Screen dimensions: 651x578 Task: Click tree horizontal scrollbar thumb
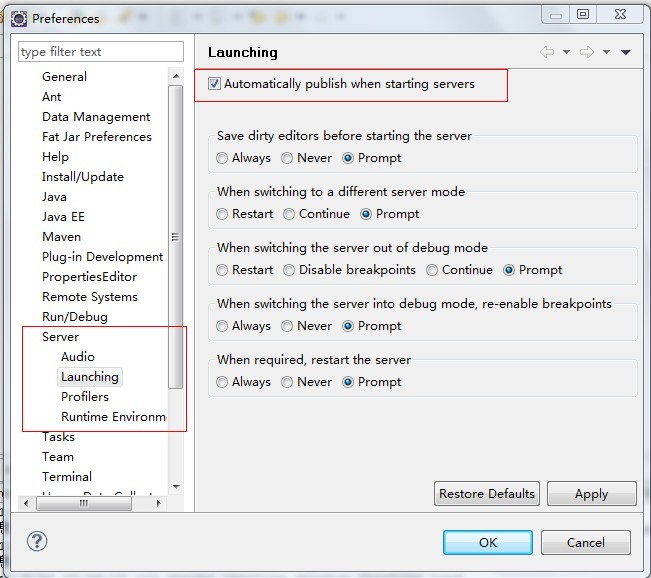(84, 503)
